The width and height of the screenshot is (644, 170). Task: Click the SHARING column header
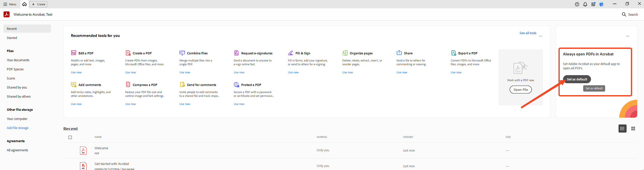322,137
